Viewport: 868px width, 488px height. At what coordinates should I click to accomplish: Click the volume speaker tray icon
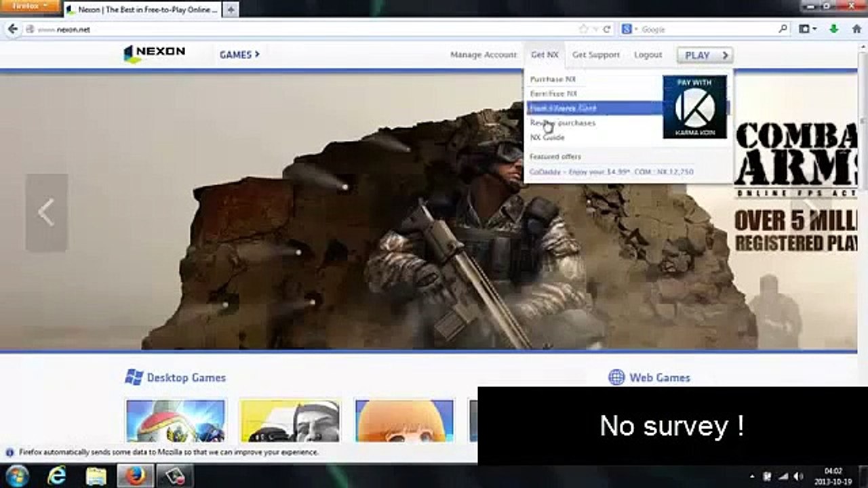coord(798,476)
